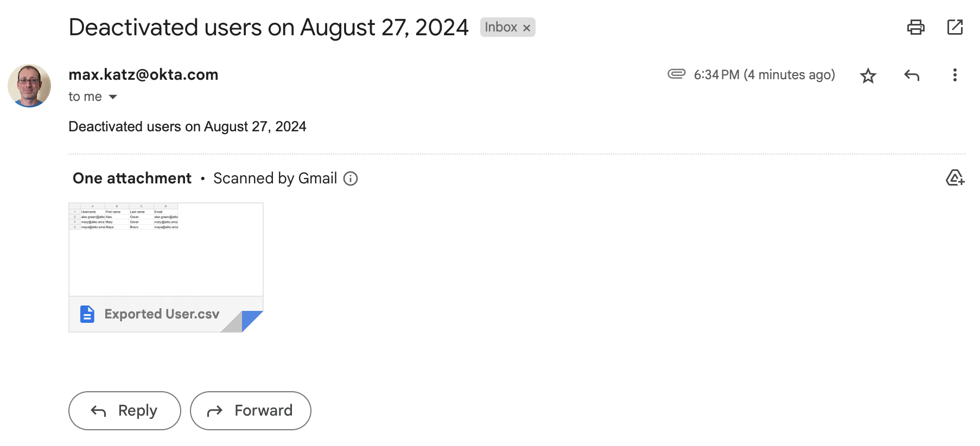Click the Exported User.csv file name
980x446 pixels.
pos(162,314)
